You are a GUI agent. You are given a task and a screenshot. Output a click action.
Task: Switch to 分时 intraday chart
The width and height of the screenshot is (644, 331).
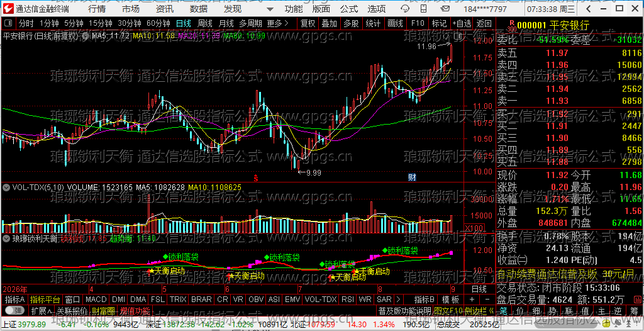point(26,23)
